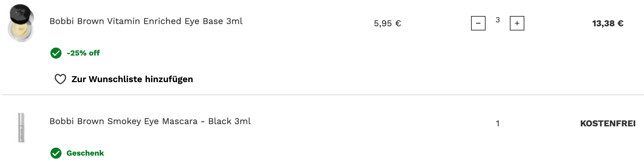Click the KOSTENFREI label
The image size is (644, 162).
[x=608, y=123]
